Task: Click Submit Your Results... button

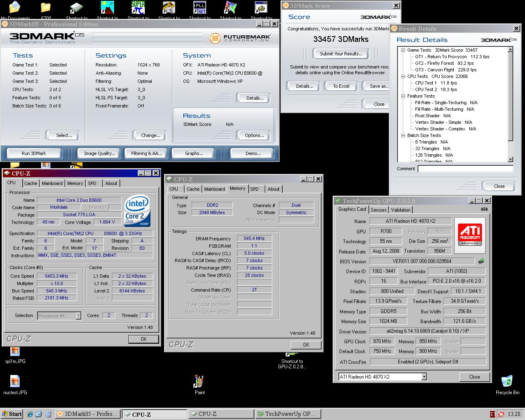Action: tap(341, 54)
